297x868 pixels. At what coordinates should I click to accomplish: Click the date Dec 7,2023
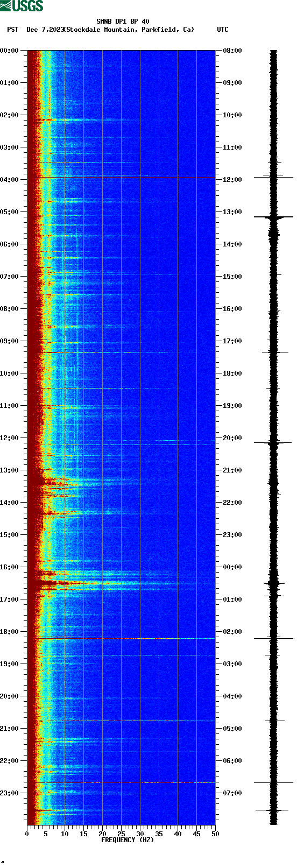tap(45, 30)
